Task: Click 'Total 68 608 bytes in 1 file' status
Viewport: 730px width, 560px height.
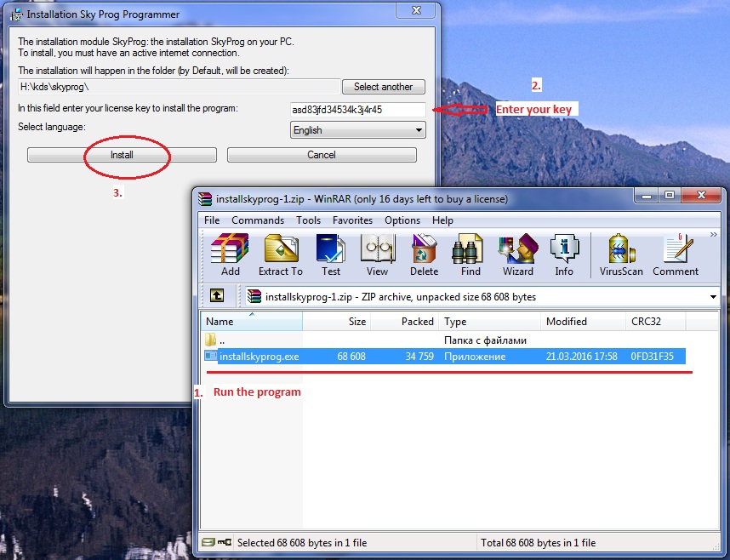Action: 539,543
